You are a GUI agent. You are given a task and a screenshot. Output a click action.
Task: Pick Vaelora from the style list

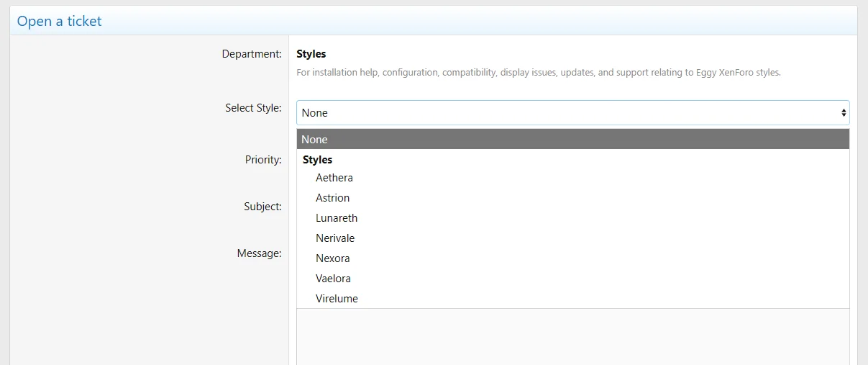coord(572,279)
